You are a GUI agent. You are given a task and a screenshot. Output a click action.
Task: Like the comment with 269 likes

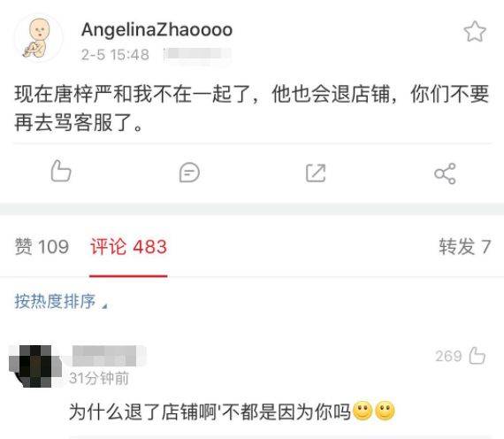tap(477, 356)
